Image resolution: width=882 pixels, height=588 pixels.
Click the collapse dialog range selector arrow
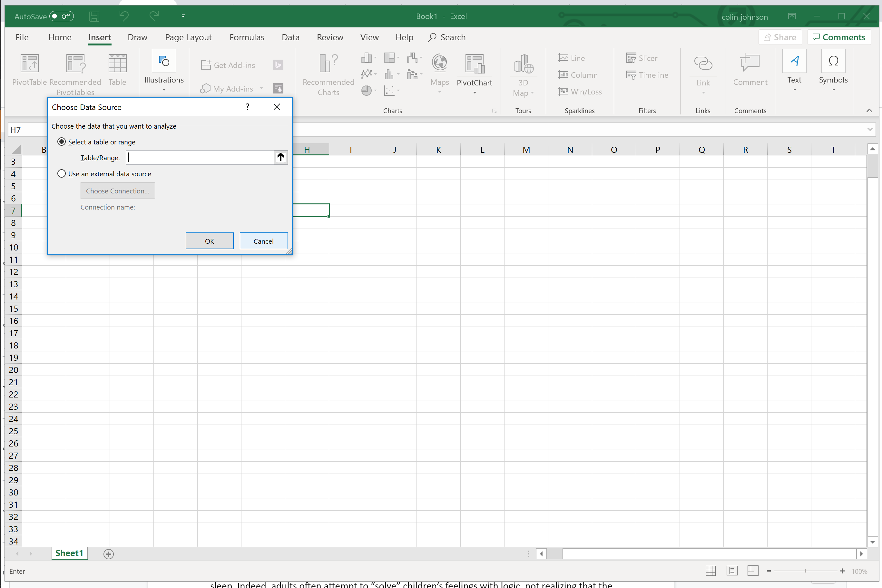(280, 158)
